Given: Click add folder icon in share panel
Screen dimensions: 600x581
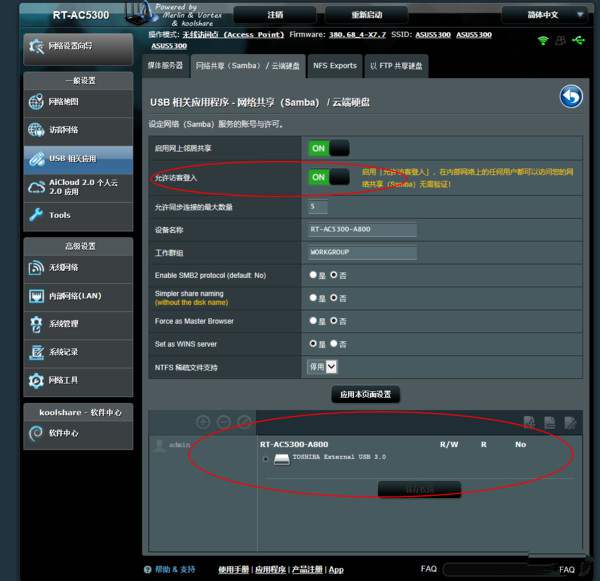Looking at the screenshot, I should pyautogui.click(x=529, y=423).
